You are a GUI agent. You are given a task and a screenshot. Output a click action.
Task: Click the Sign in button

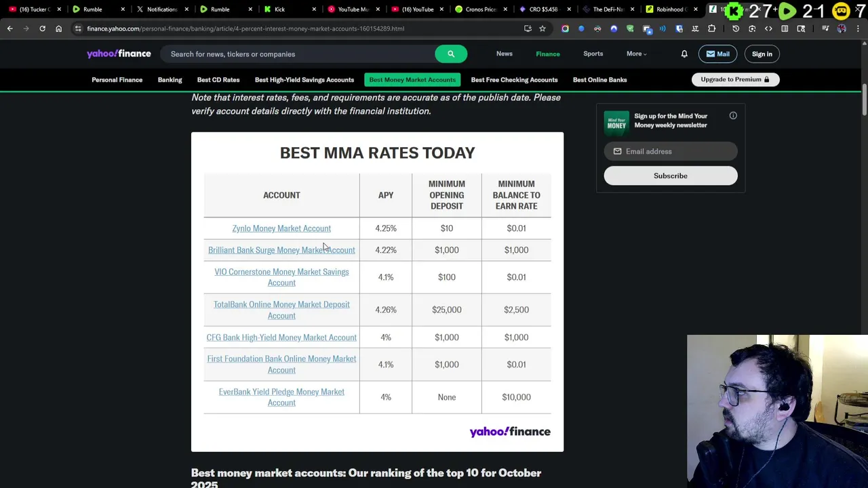(x=762, y=54)
